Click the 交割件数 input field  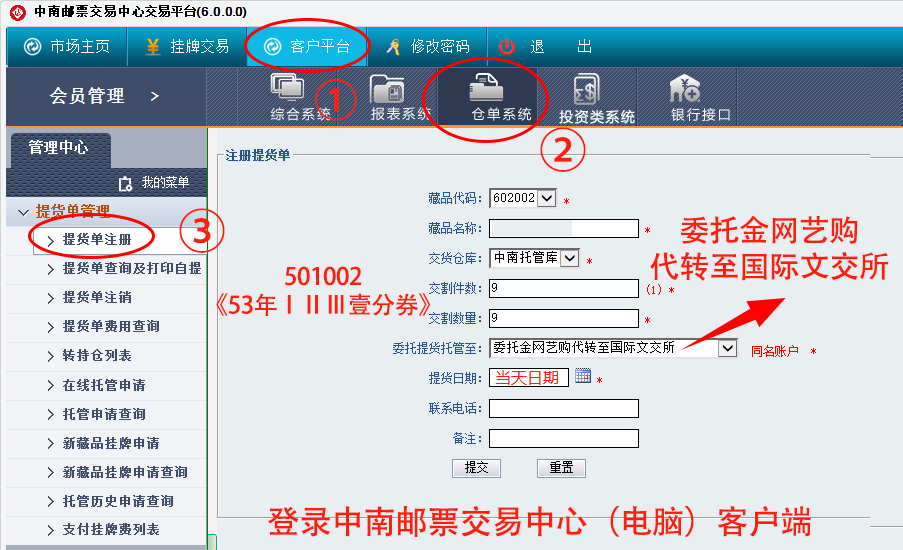pyautogui.click(x=563, y=288)
